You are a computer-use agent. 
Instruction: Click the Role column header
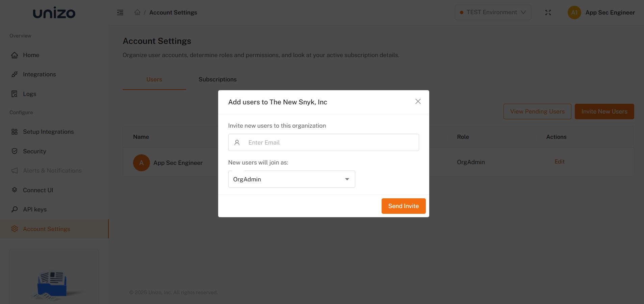463,137
